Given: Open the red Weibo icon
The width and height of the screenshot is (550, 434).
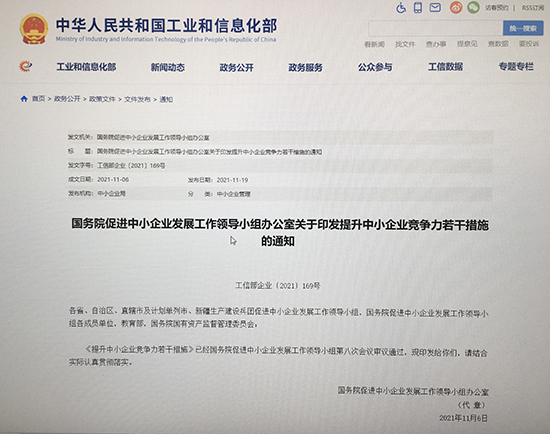Looking at the screenshot, I should (456, 7).
